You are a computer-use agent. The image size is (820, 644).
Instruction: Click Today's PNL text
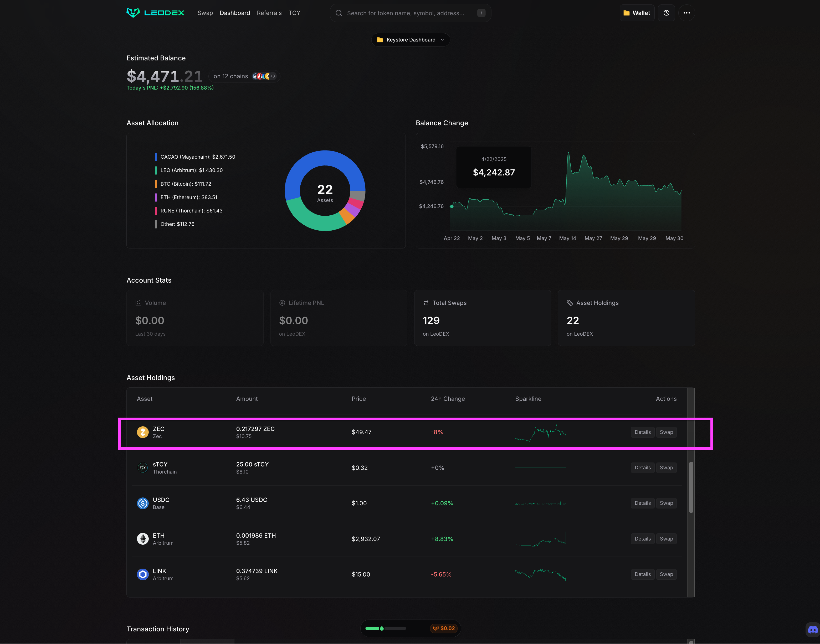(170, 87)
